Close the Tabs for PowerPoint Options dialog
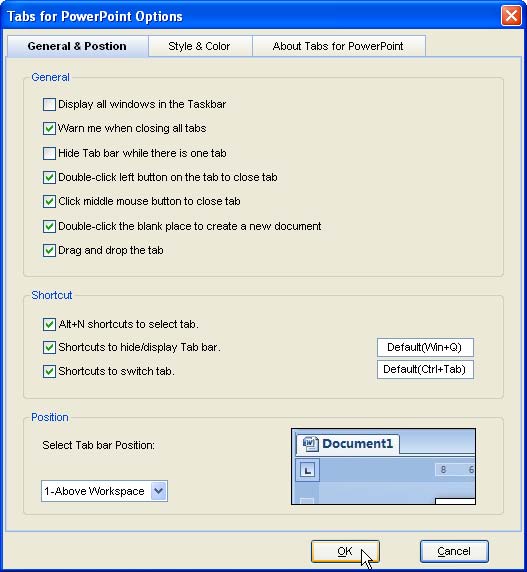This screenshot has width=527, height=572. (x=511, y=16)
